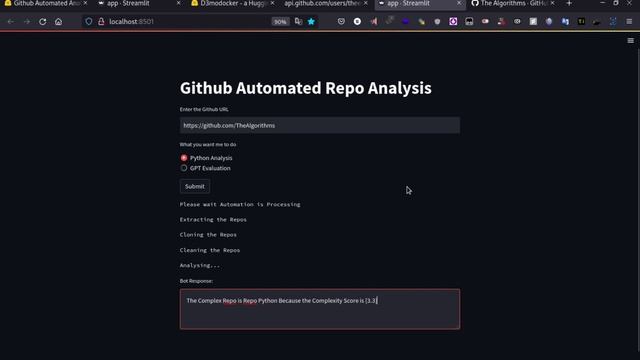The image size is (640, 360).
Task: Click the browser back arrow
Action: coord(11,22)
